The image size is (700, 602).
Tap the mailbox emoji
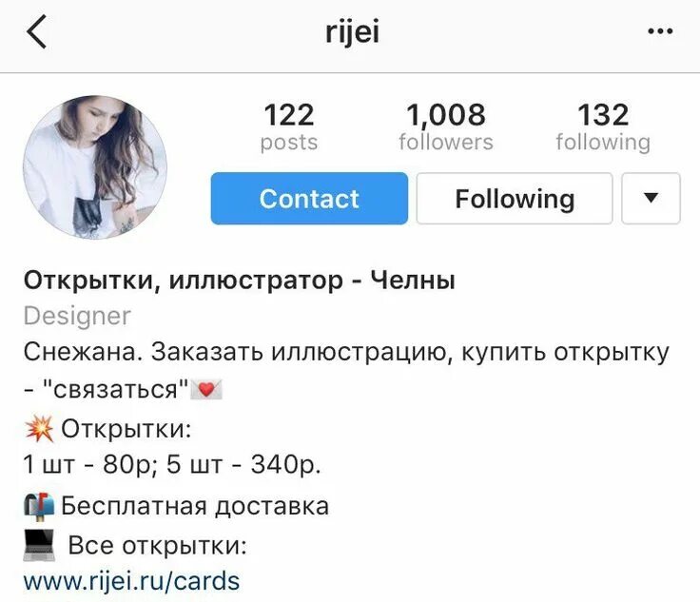tap(39, 507)
